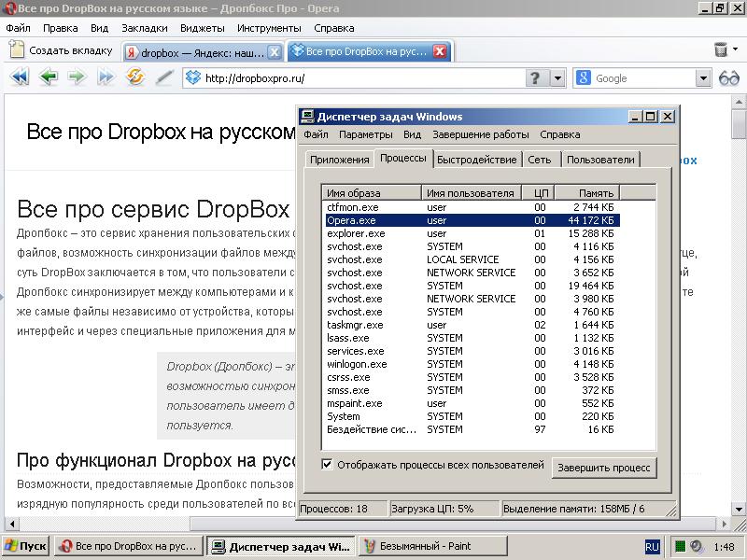Open the Google search engine dropdown
This screenshot has height=560, width=747.
tap(703, 78)
